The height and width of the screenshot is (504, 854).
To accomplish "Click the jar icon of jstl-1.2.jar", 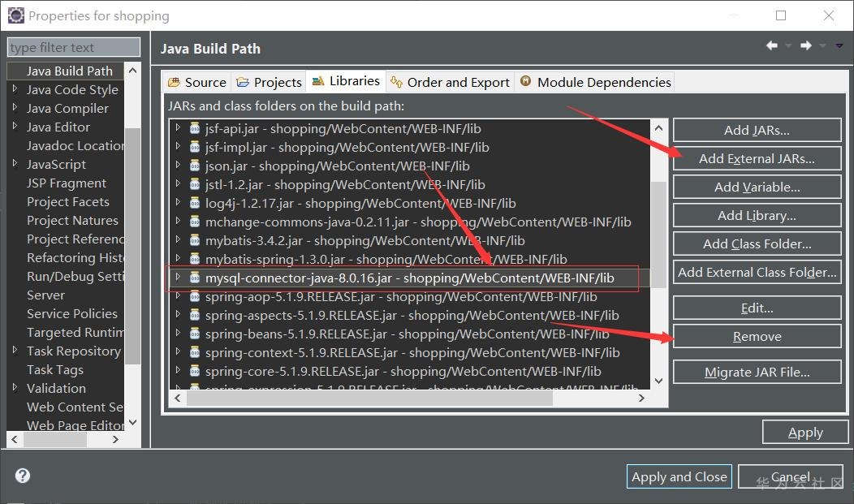I will point(195,184).
